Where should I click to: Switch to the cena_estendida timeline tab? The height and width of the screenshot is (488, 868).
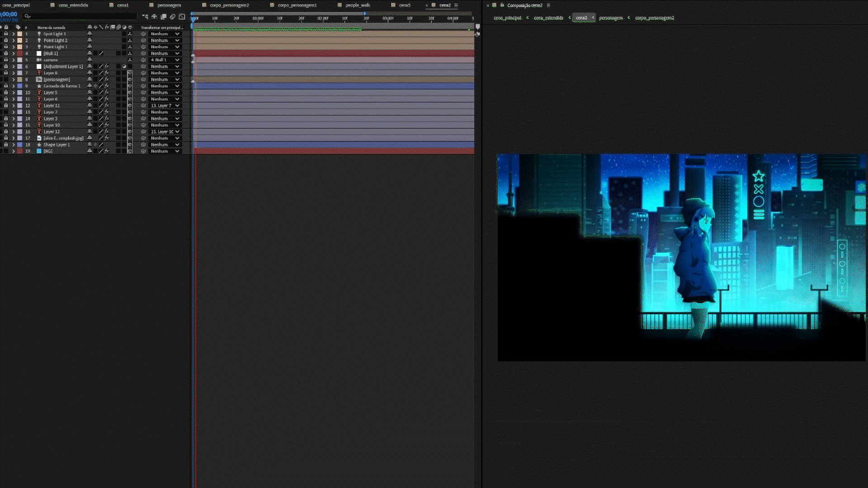pyautogui.click(x=73, y=5)
